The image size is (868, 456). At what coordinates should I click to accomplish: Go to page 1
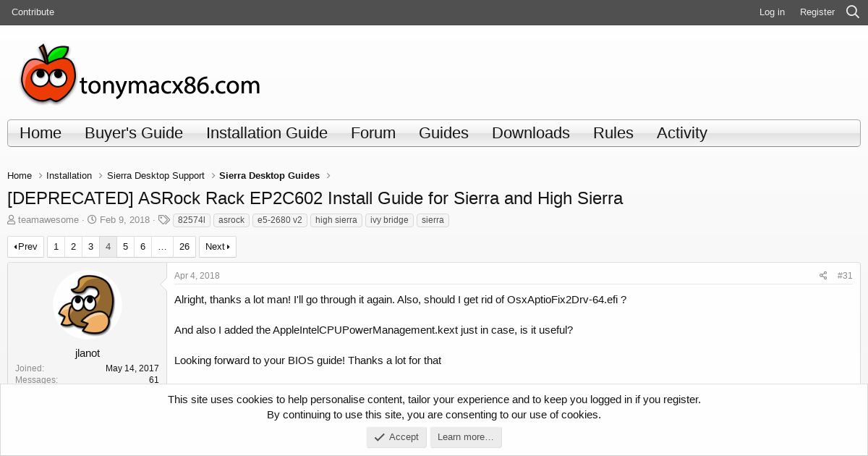point(56,247)
